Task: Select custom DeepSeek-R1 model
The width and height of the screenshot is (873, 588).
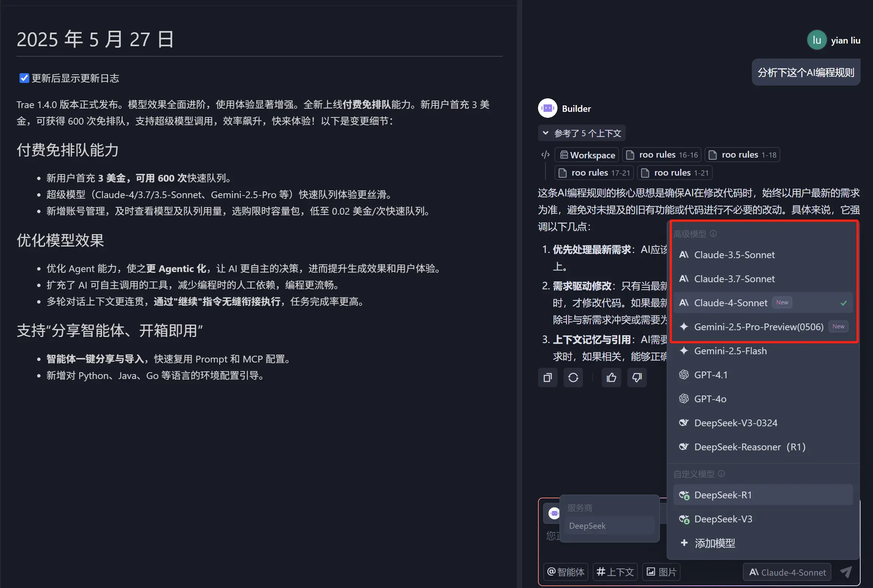Action: point(763,495)
